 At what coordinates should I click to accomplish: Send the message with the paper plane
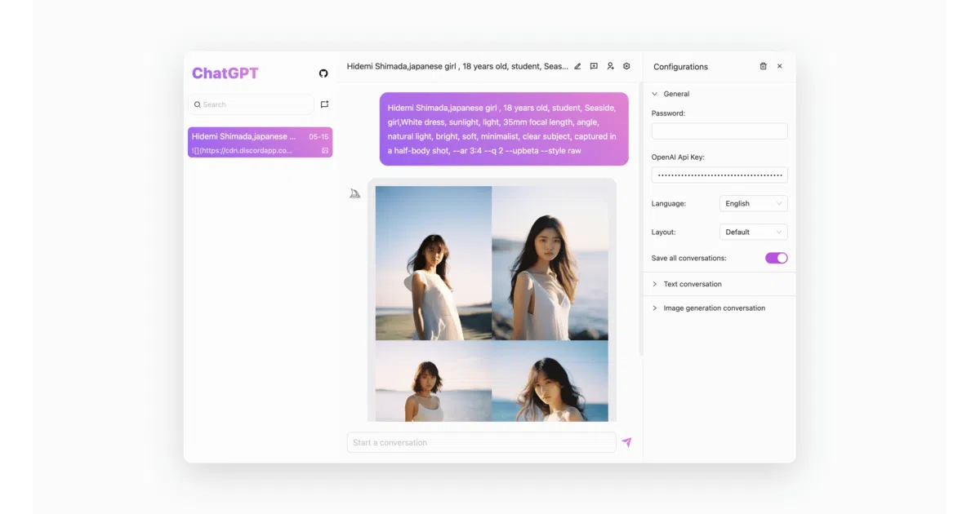(x=626, y=442)
